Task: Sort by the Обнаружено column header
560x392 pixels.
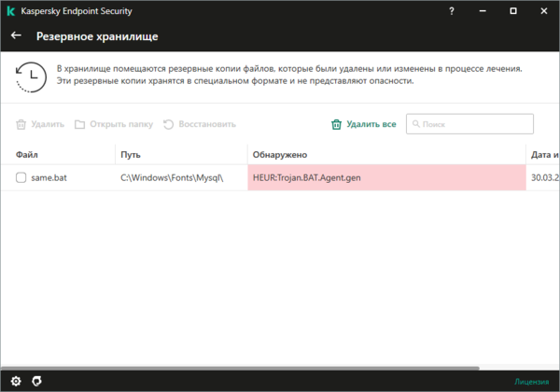Action: 280,155
